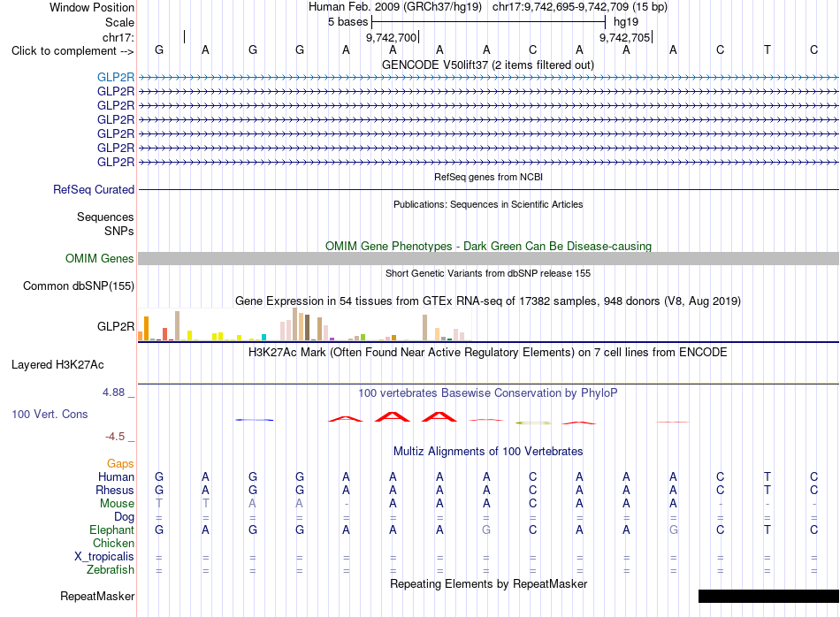Click the T base in the complement sequence row
The width and height of the screenshot is (840, 617).
[767, 50]
